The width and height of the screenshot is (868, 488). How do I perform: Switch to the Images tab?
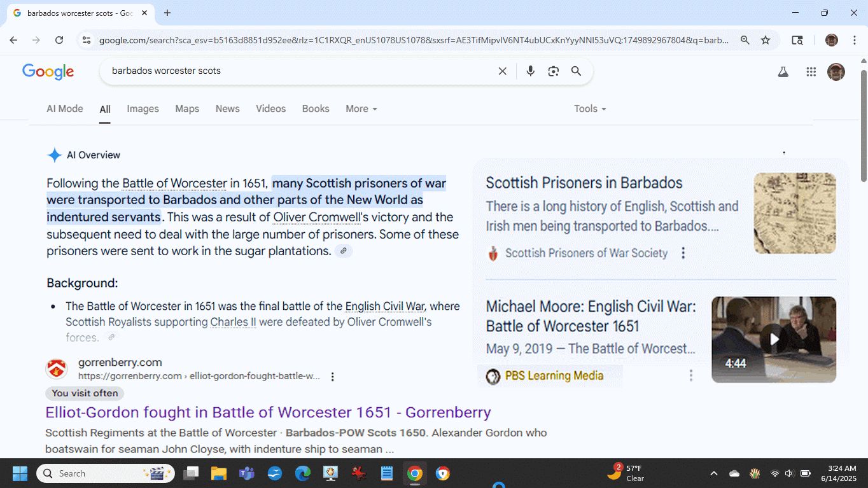[143, 109]
